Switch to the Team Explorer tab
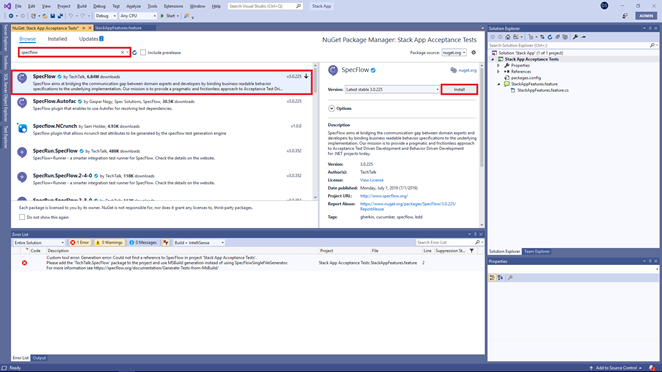The width and height of the screenshot is (662, 372). [x=537, y=252]
